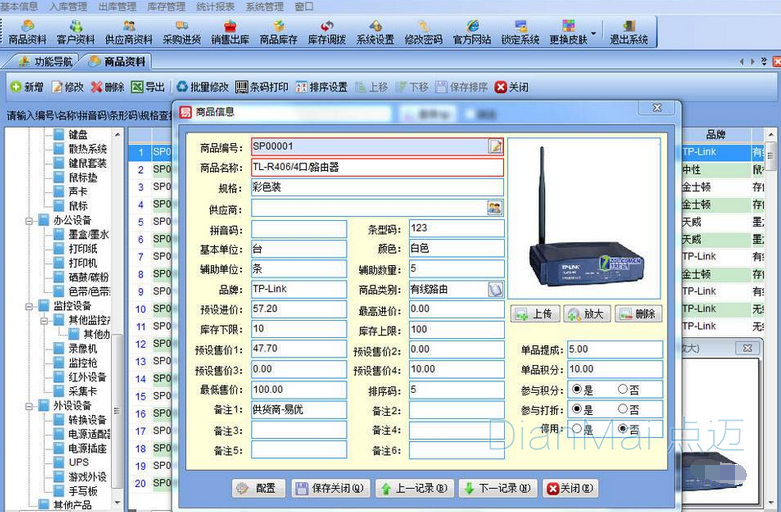
Task: Open the 出库管理 menu
Action: point(118,6)
